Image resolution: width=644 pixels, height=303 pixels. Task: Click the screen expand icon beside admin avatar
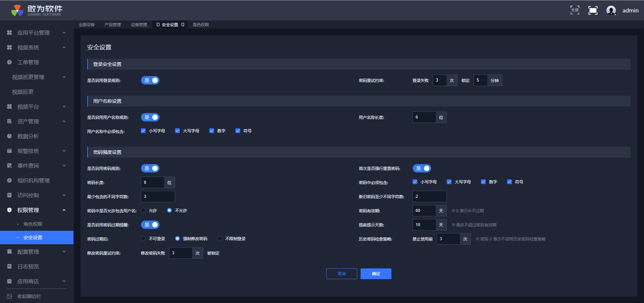[x=593, y=10]
